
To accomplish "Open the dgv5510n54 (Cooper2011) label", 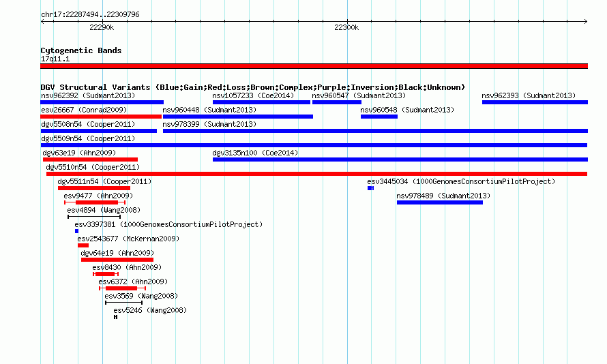I will (93, 167).
